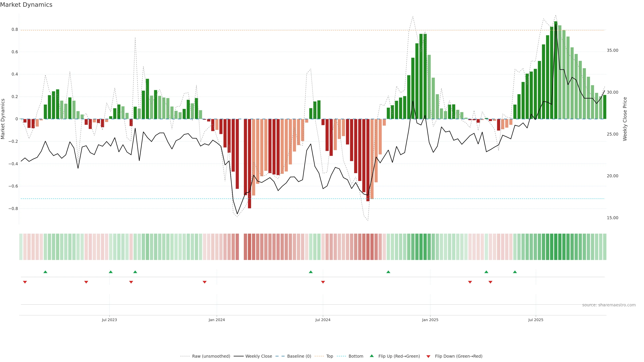644x362 pixels.
Task: Click the Flip Up marker at Jul 2023
Action: (111, 272)
